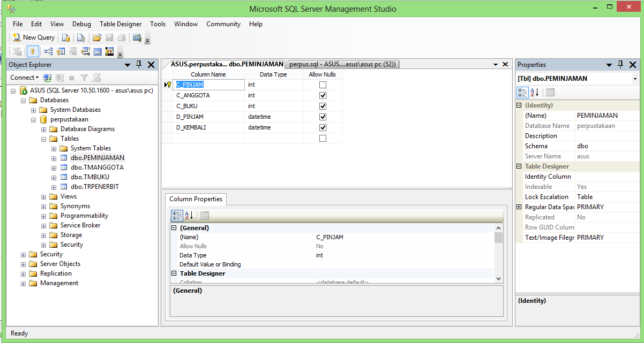The width and height of the screenshot is (644, 343).
Task: Click the Connect to Object Explorer icon
Action: pyautogui.click(x=47, y=78)
